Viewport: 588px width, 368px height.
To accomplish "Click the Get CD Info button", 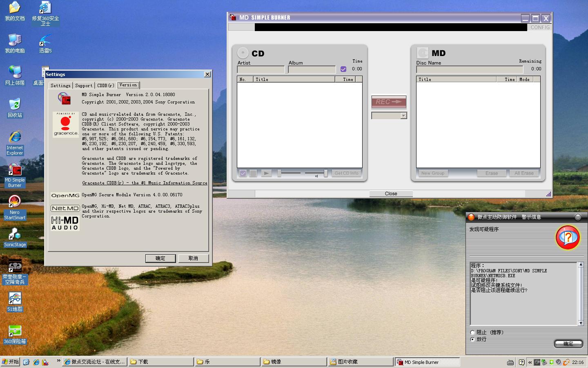I will [x=346, y=173].
